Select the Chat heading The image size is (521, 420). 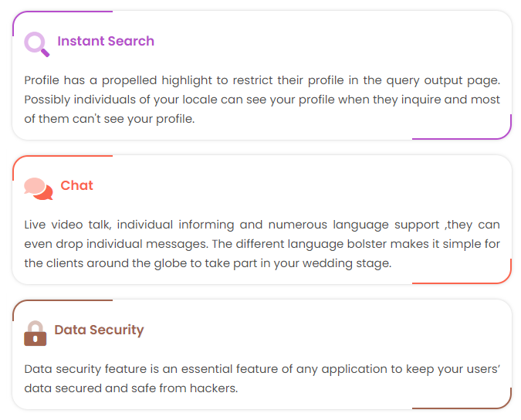pos(76,185)
